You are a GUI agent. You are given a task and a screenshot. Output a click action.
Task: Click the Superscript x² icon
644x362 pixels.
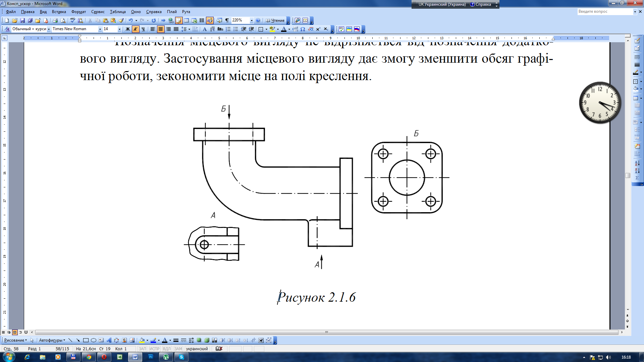click(x=318, y=29)
